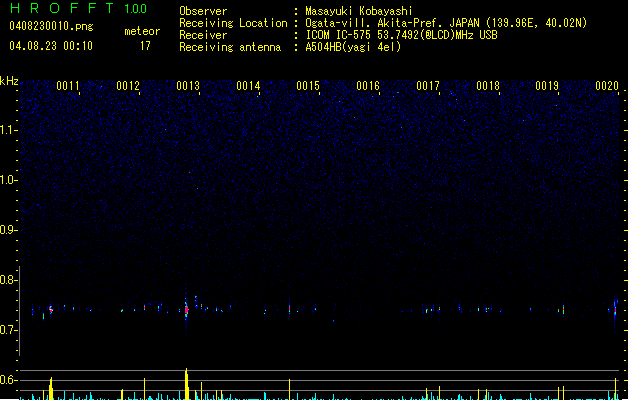Click time marker 0019

(x=547, y=86)
